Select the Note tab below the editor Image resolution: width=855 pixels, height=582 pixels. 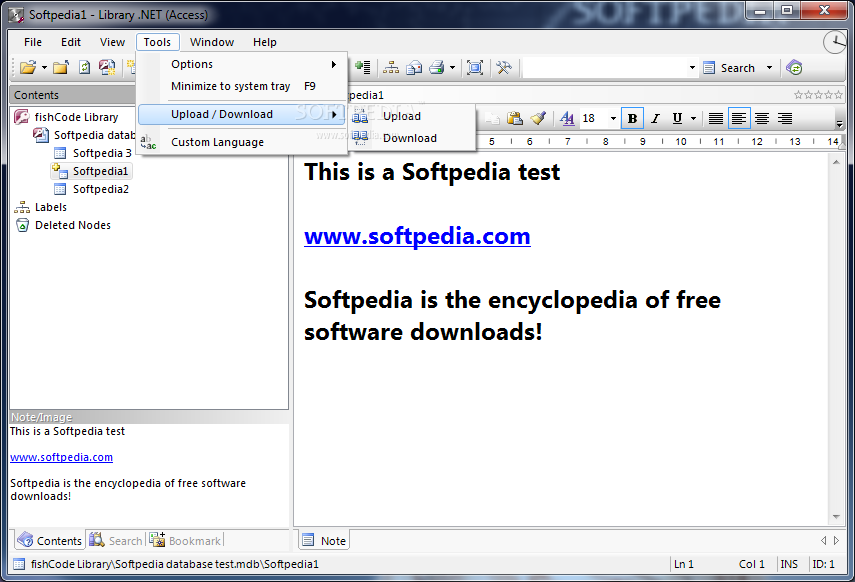click(x=324, y=541)
